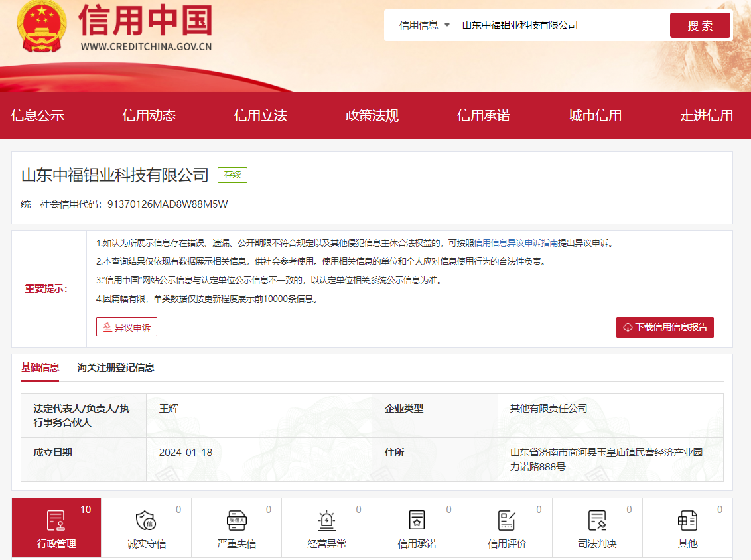Viewport: 751px width, 560px height.
Task: Open the 政策法规 menu
Action: (x=372, y=115)
